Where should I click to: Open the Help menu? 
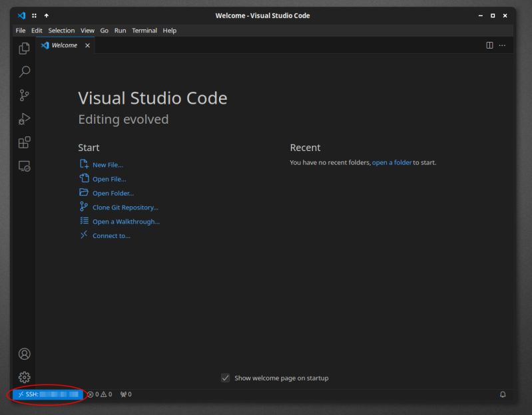click(169, 31)
